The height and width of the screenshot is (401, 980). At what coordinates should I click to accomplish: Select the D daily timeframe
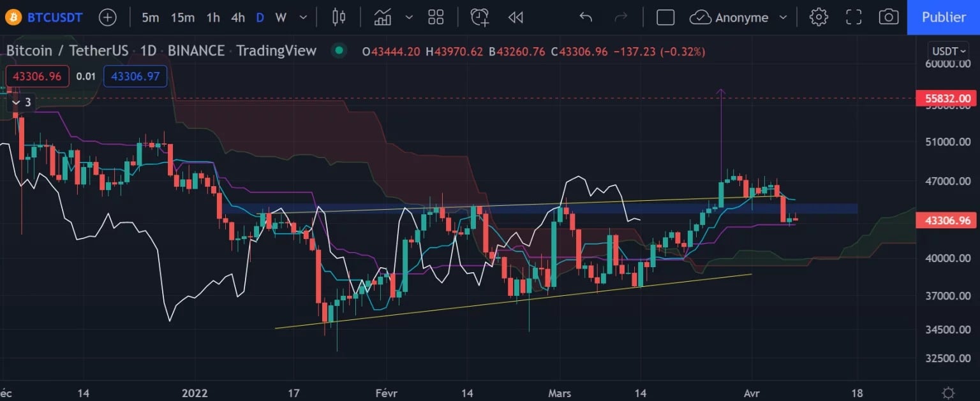pyautogui.click(x=260, y=17)
